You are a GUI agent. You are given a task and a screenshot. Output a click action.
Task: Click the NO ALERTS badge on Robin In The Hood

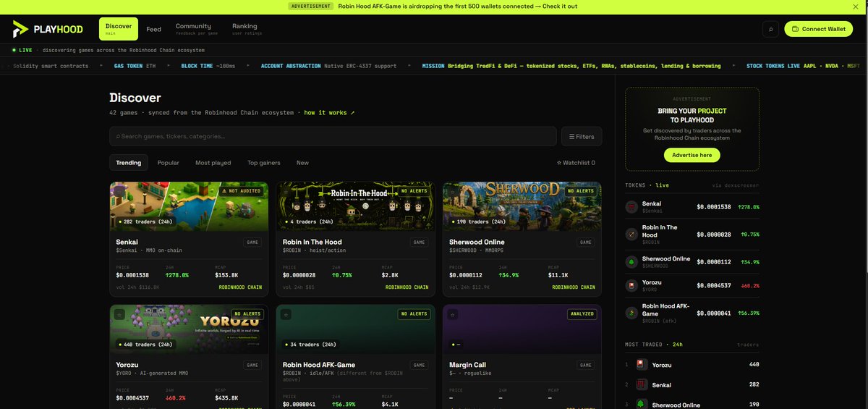tap(415, 191)
